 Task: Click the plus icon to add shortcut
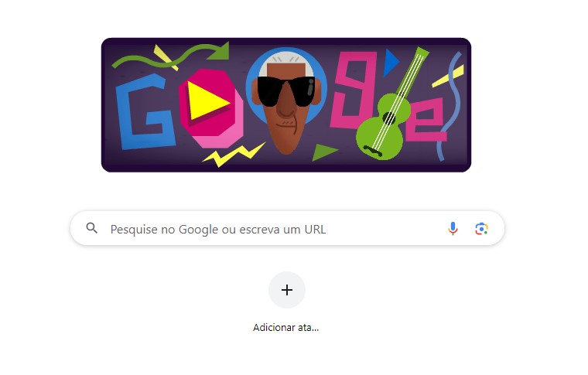(287, 290)
